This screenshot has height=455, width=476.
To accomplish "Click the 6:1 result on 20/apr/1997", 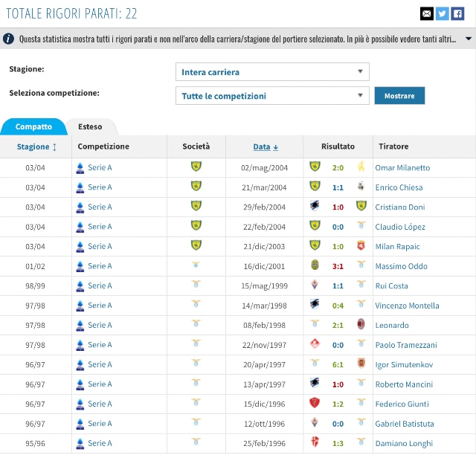I will pyautogui.click(x=338, y=364).
